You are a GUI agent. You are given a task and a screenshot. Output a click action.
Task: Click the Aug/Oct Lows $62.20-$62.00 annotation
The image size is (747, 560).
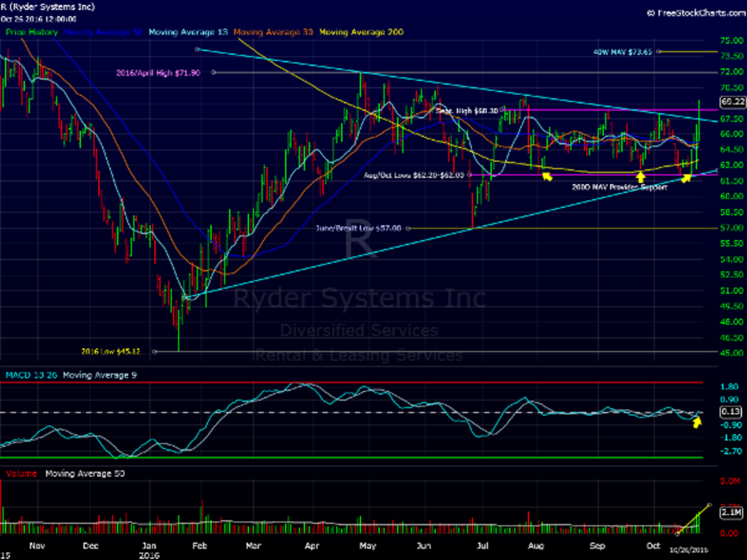(x=415, y=175)
